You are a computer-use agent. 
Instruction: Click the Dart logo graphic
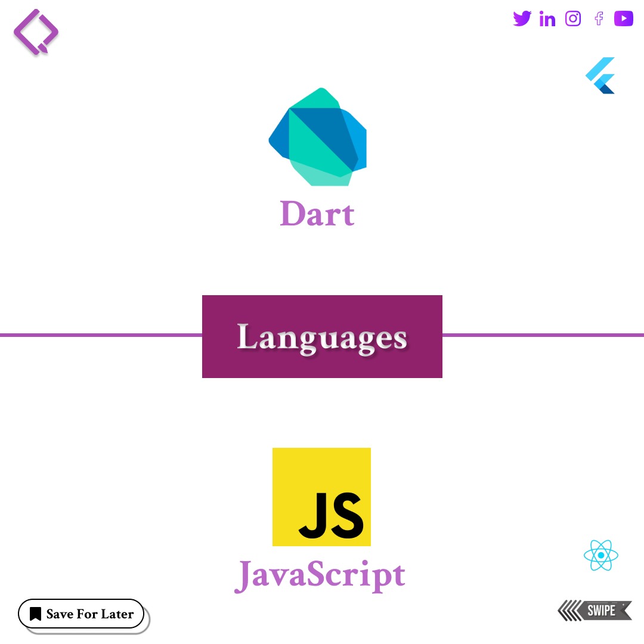click(317, 137)
